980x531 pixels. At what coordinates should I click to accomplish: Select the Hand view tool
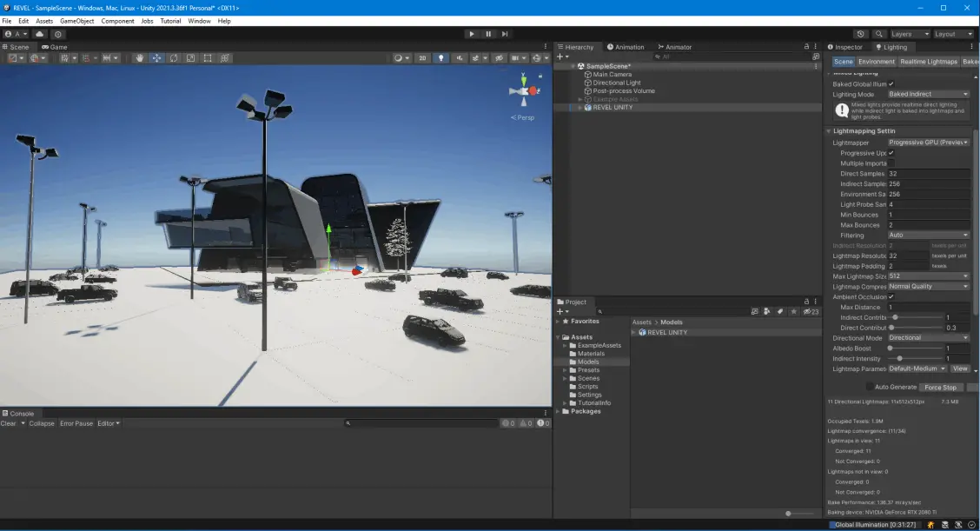click(x=139, y=58)
